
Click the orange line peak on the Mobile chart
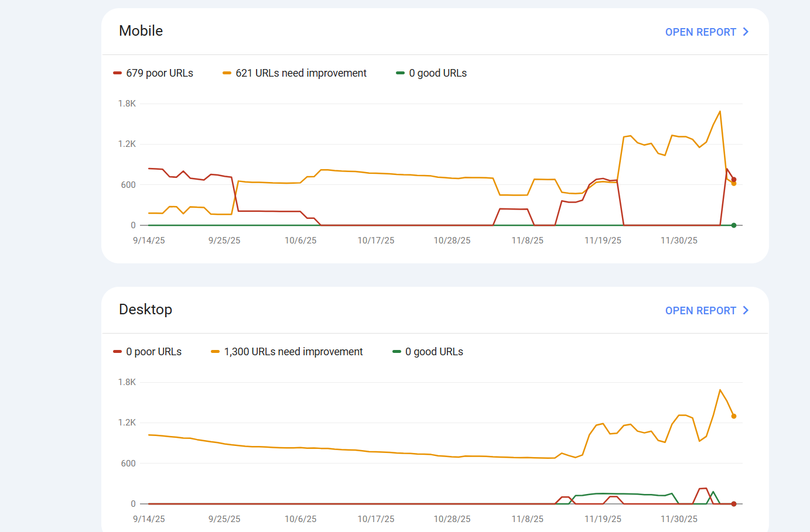pyautogui.click(x=719, y=110)
